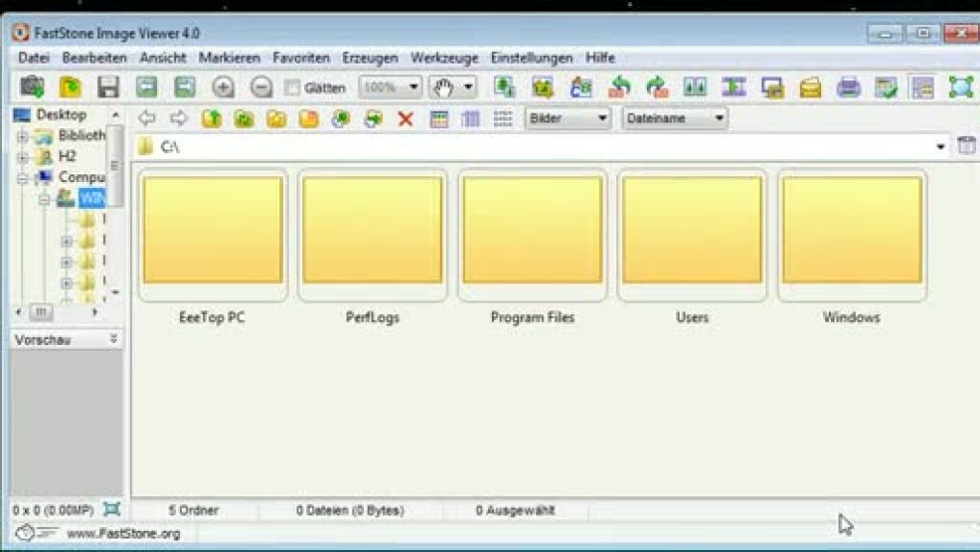Screen dimensions: 980x552
Task: Click the back arrow navigation icon
Action: click(x=146, y=119)
